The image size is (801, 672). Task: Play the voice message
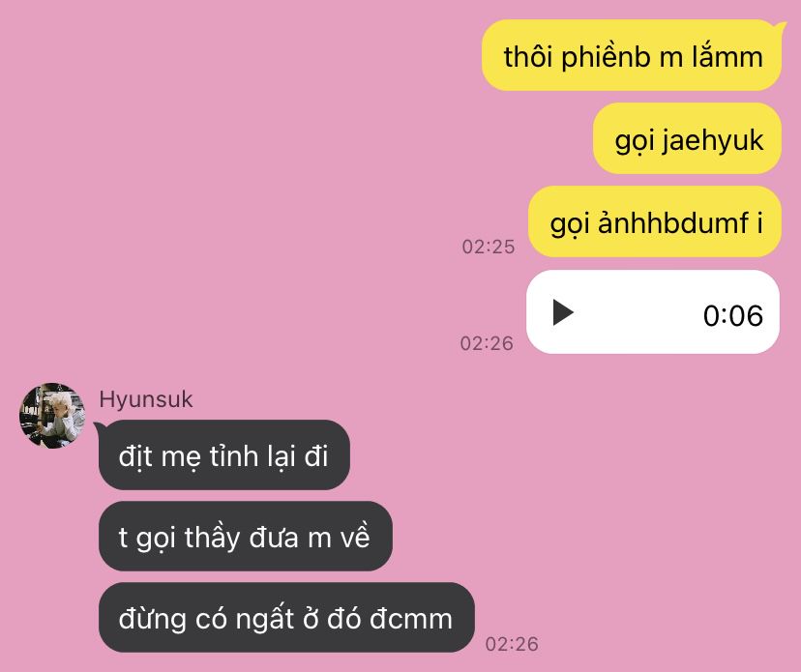563,312
